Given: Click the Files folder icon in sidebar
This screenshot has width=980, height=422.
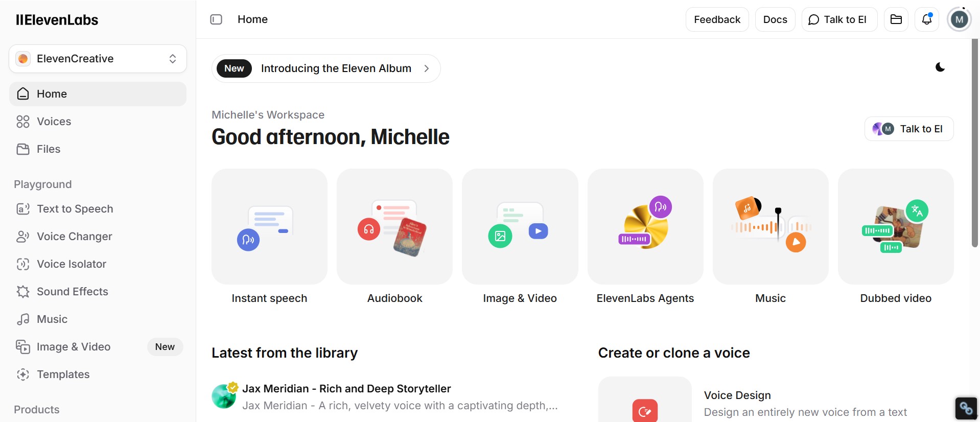Looking at the screenshot, I should (x=23, y=149).
